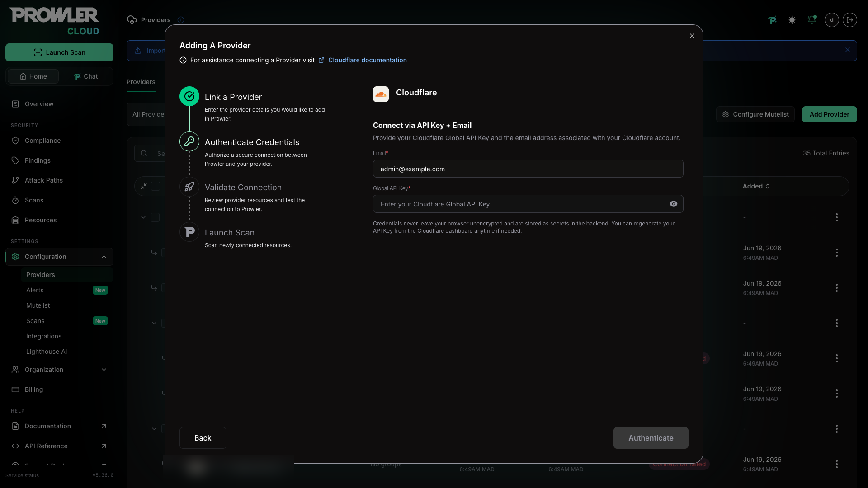
Task: Open Documentation external link arrow
Action: pos(104,426)
